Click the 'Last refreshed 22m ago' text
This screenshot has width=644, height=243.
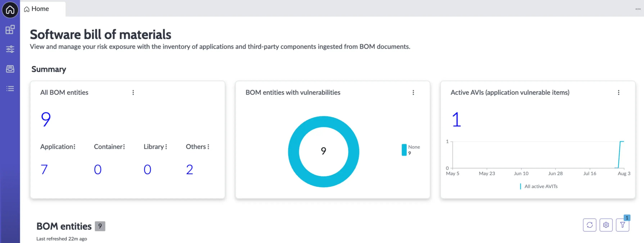(x=62, y=239)
